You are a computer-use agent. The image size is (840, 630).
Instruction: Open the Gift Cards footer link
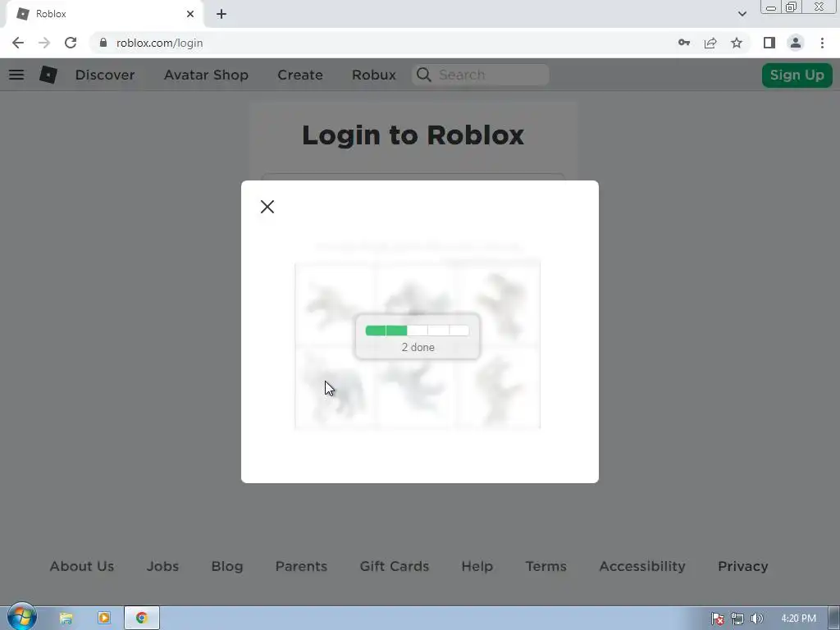coord(395,566)
